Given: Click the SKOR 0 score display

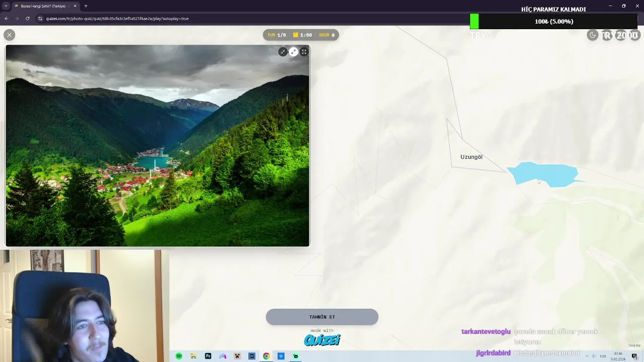Looking at the screenshot, I should click(327, 35).
